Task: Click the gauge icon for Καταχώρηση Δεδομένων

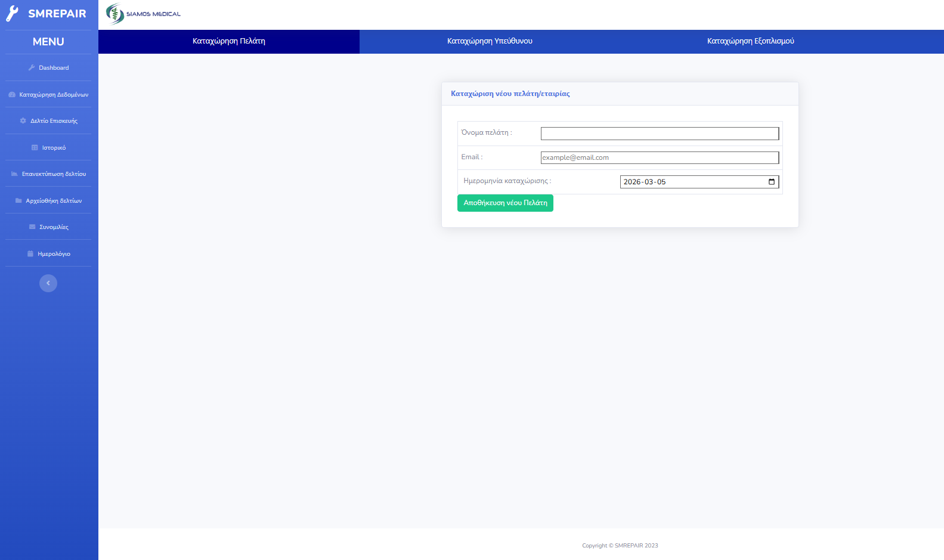Action: pyautogui.click(x=12, y=95)
